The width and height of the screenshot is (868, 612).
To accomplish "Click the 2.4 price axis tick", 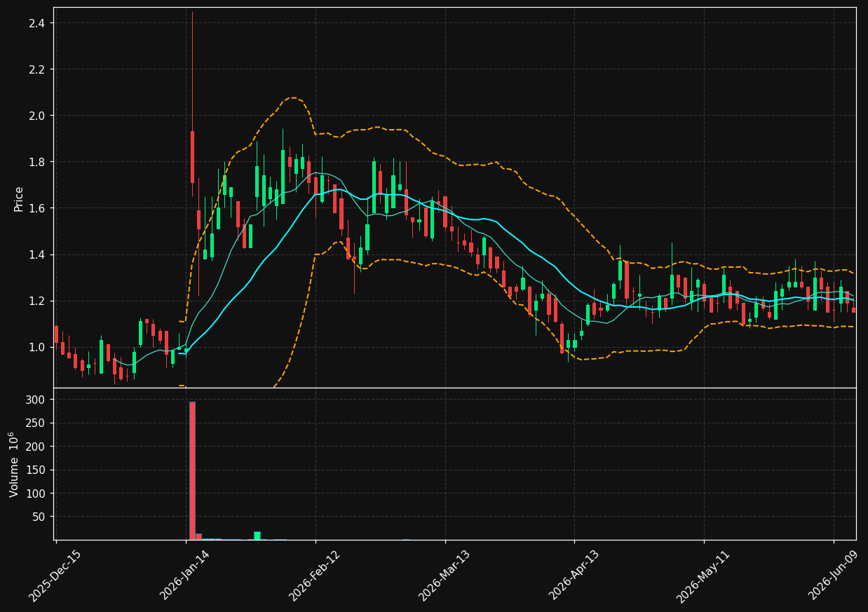I will (x=36, y=23).
